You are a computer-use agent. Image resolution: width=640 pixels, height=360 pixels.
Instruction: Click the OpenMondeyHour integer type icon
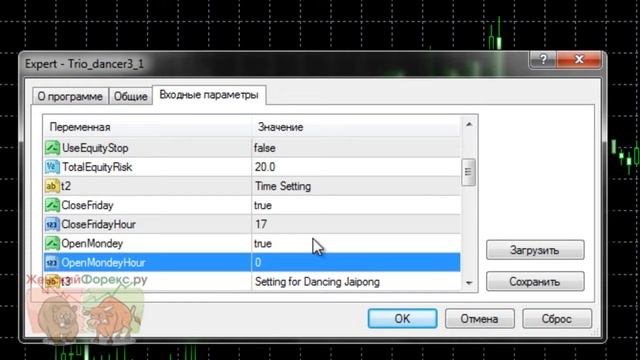pos(52,262)
